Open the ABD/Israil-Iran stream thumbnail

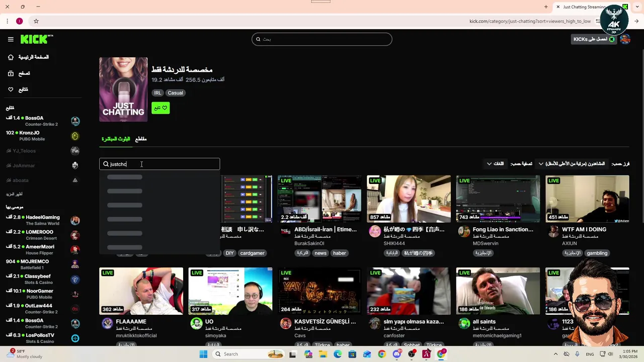pos(319,199)
